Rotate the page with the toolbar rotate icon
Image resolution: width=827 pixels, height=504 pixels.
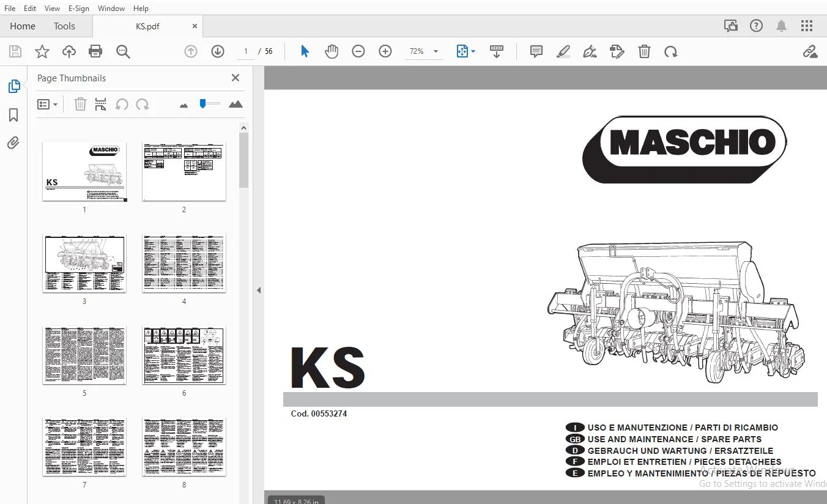671,52
